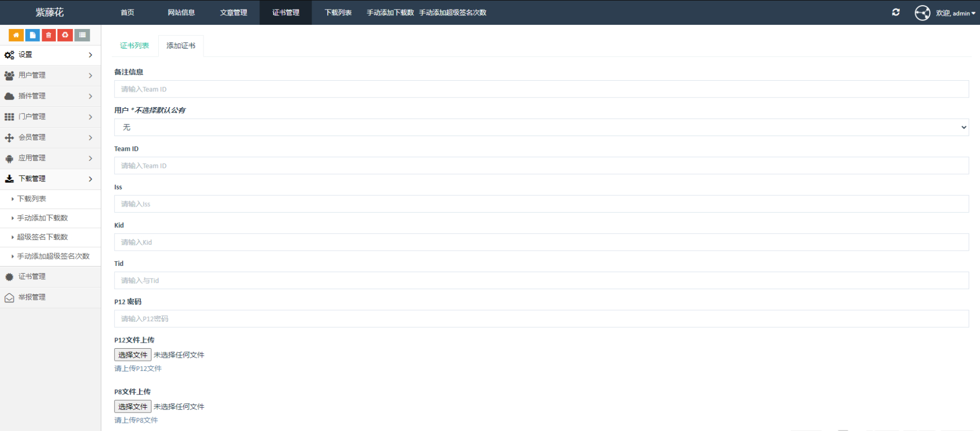The width and height of the screenshot is (980, 431).
Task: Click the gray list shortcut icon
Action: coord(82,35)
